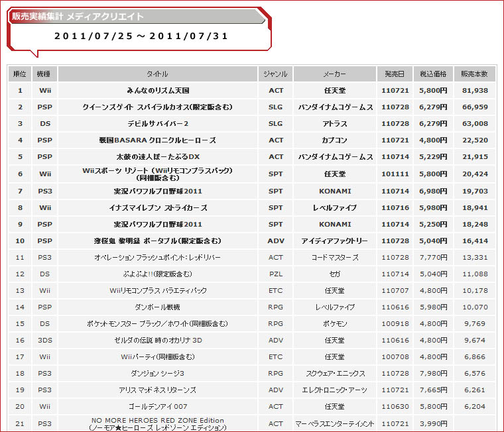This screenshot has height=432, width=504.
Task: Click the 発売日 column header
Action: pyautogui.click(x=395, y=74)
